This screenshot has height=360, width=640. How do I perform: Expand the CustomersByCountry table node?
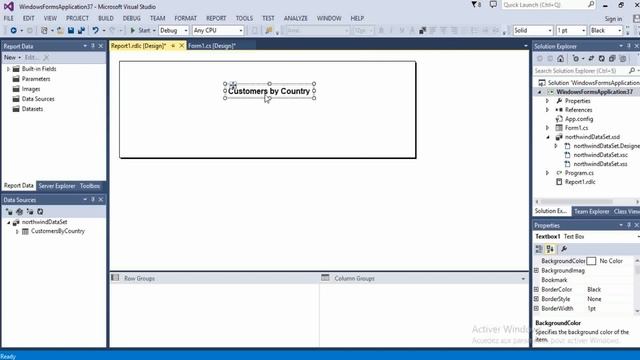click(x=17, y=231)
